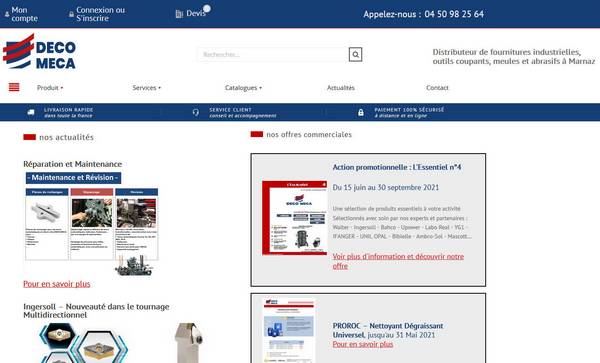Click the search magnifier button
Viewport: 600px width, 363px height.
(355, 54)
